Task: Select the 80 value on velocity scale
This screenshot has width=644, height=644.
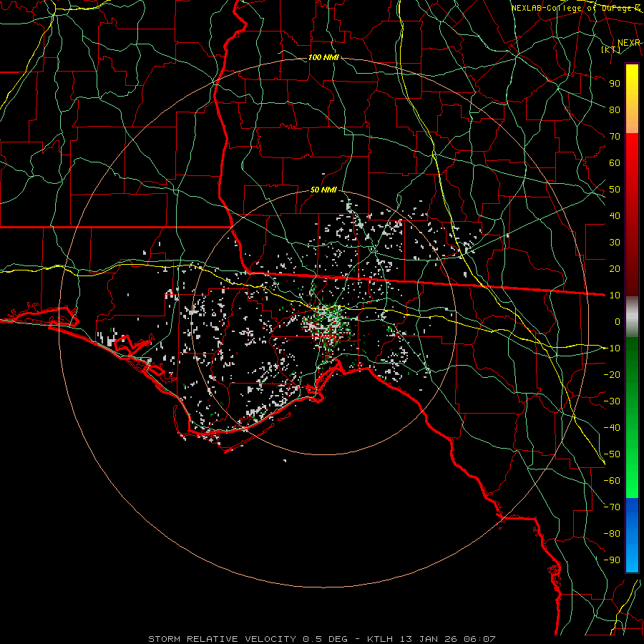Action: [615, 109]
